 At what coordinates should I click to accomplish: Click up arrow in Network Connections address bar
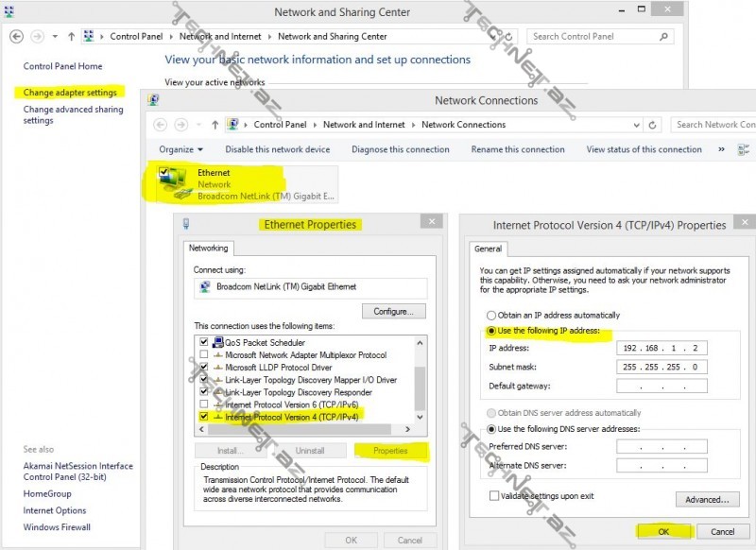pyautogui.click(x=215, y=125)
